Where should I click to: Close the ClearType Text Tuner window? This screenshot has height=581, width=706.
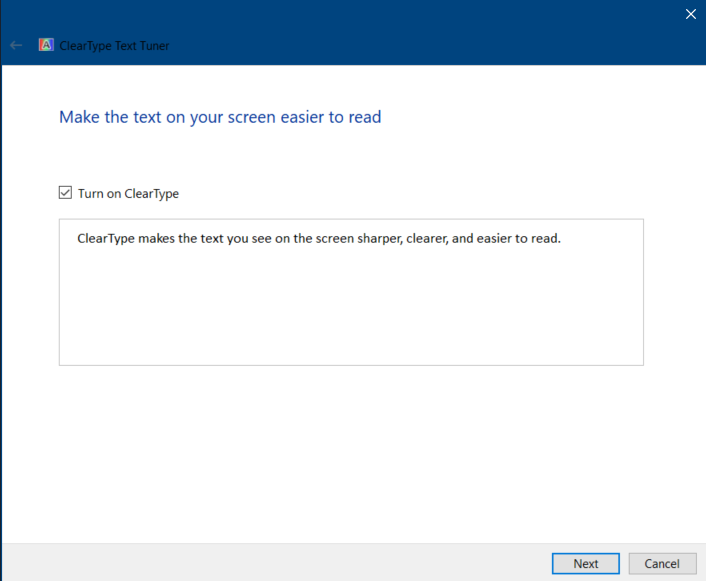point(691,14)
